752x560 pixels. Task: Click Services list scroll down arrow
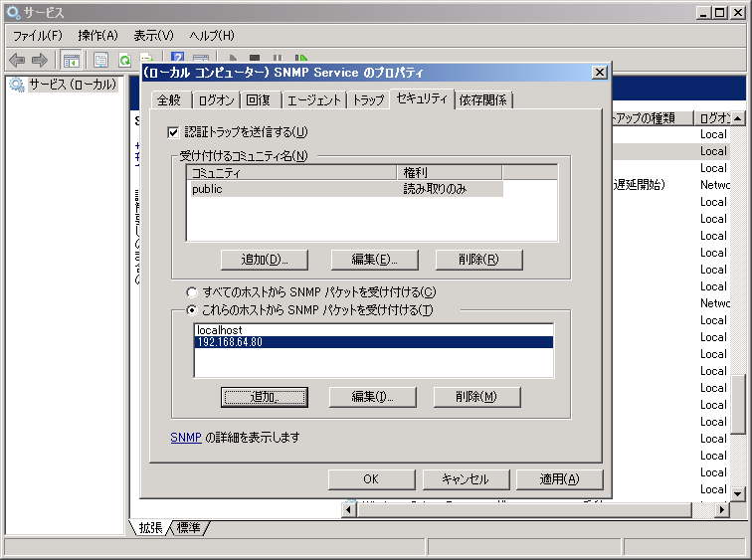738,493
